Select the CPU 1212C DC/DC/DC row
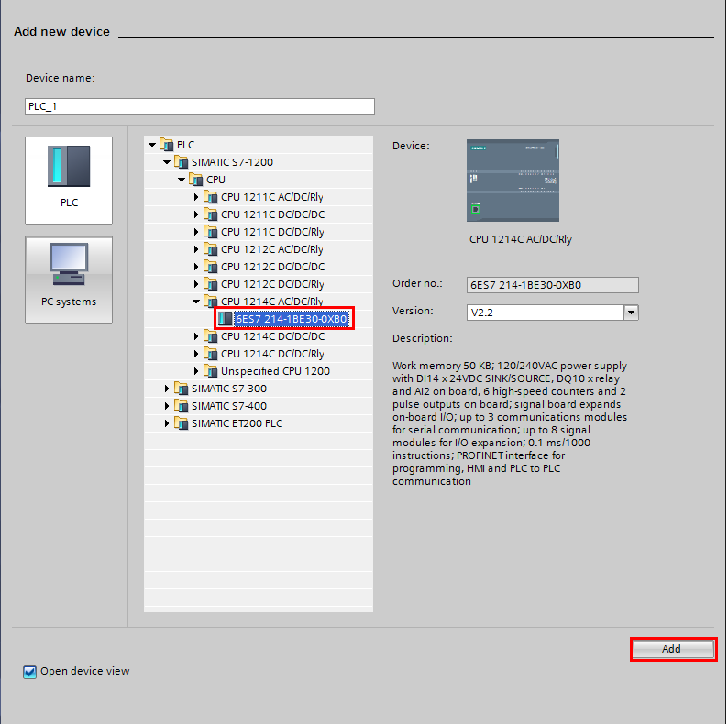Screen dimensions: 728x724 point(259,267)
